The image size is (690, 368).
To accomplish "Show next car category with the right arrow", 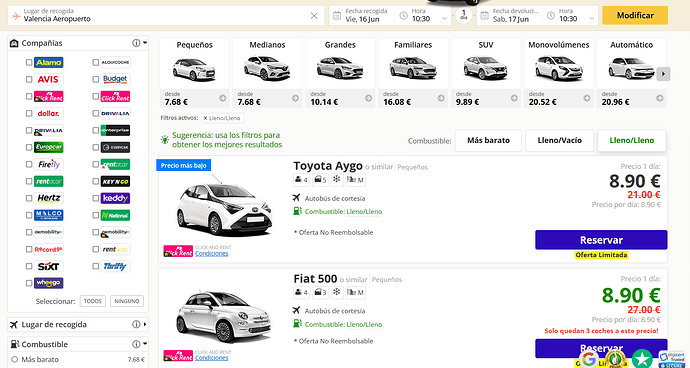I will [x=663, y=74].
